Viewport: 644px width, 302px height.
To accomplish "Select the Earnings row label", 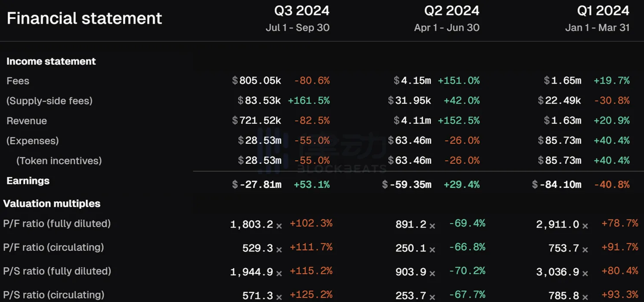I will pyautogui.click(x=28, y=181).
